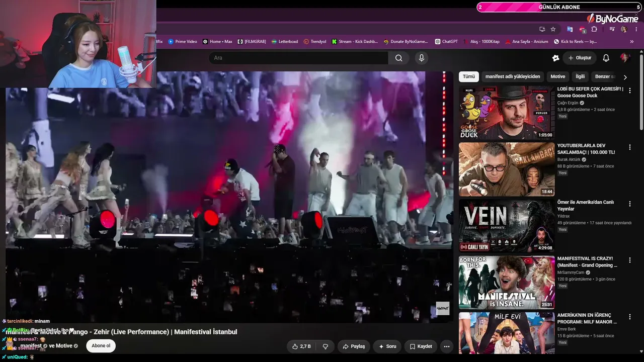Open the SAKLAMBAÇ video thumbnail

507,169
